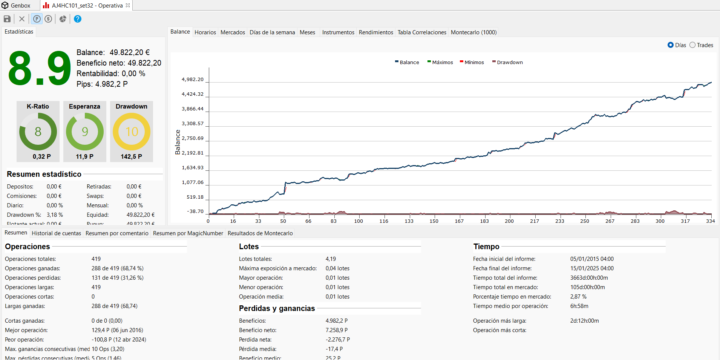
Task: Open the Mercados tab
Action: pyautogui.click(x=233, y=33)
